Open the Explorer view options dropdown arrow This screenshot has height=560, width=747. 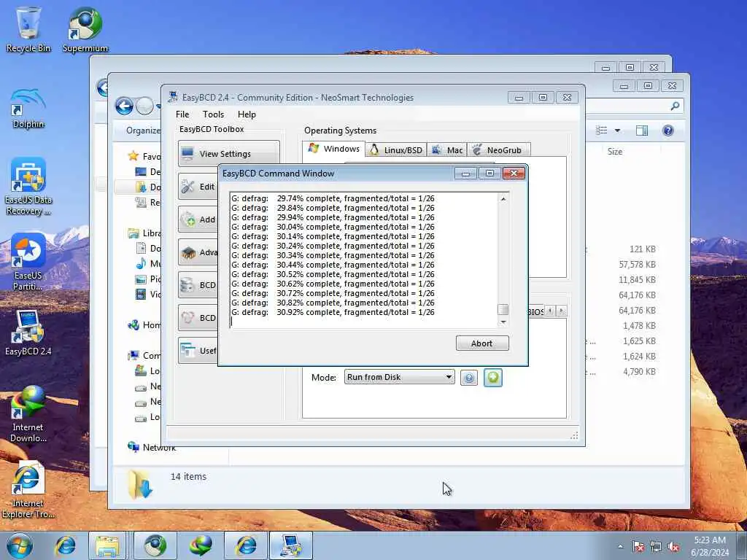(617, 131)
